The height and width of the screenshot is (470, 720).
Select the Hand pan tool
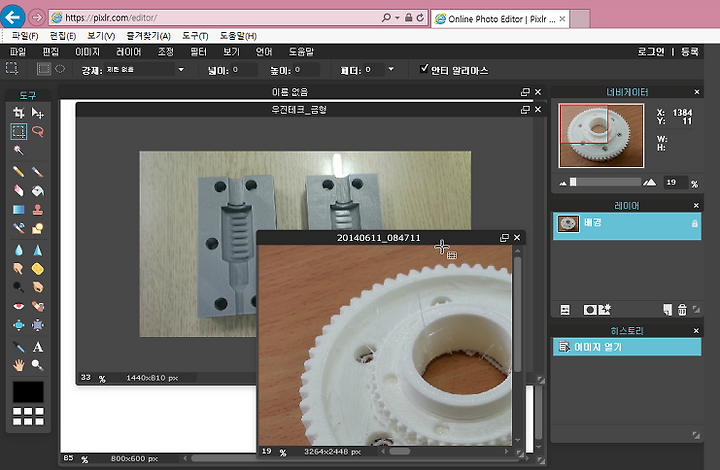click(18, 365)
